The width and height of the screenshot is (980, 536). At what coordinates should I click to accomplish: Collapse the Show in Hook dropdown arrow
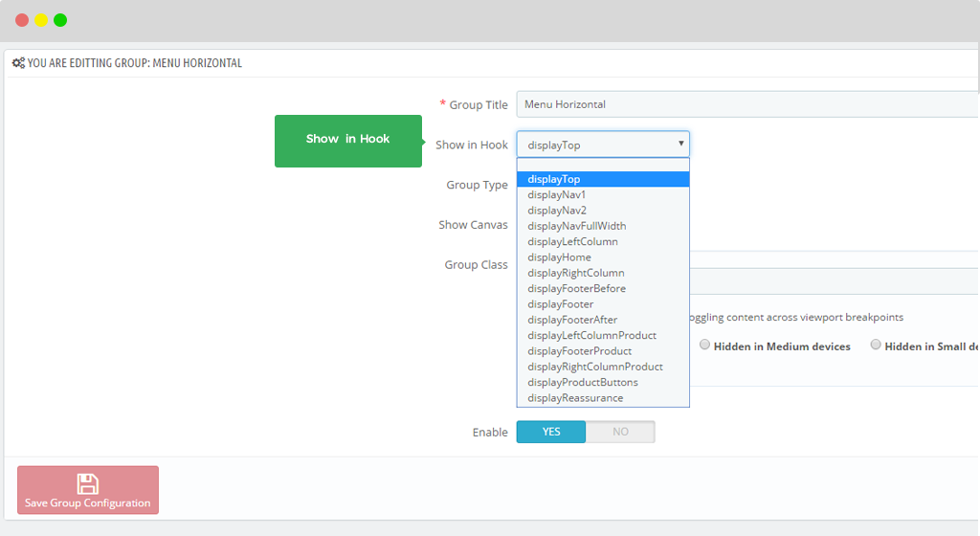point(680,144)
